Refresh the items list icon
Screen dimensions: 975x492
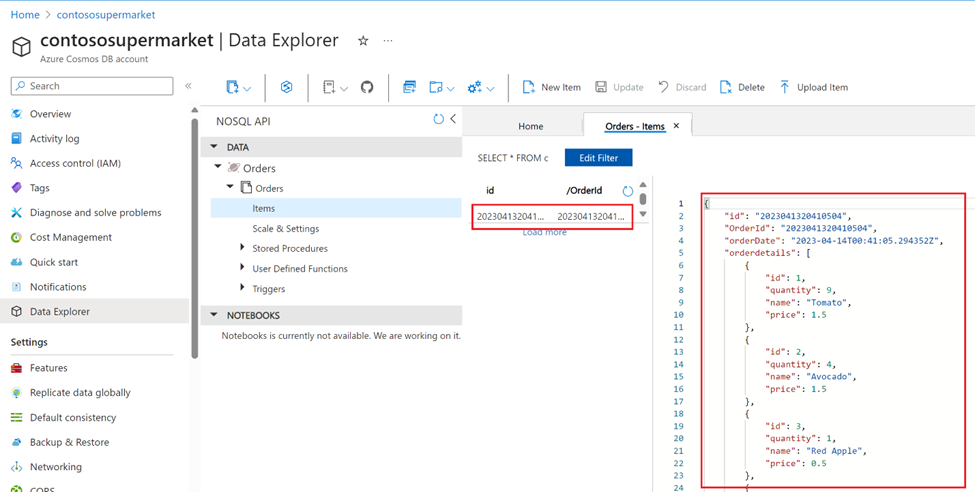tap(627, 191)
